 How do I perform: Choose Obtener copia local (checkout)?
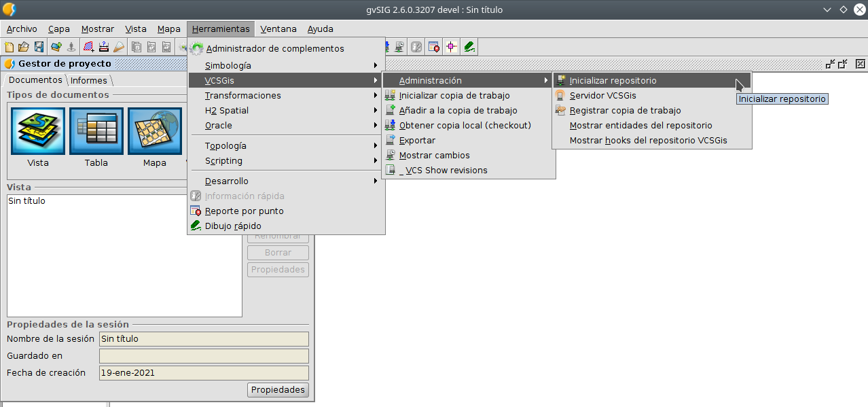coord(468,125)
